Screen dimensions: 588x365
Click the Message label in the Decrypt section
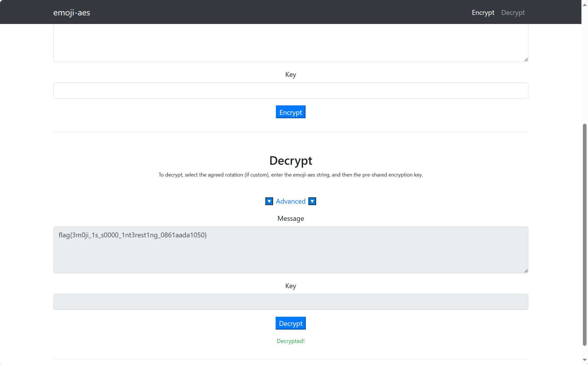[x=290, y=218]
